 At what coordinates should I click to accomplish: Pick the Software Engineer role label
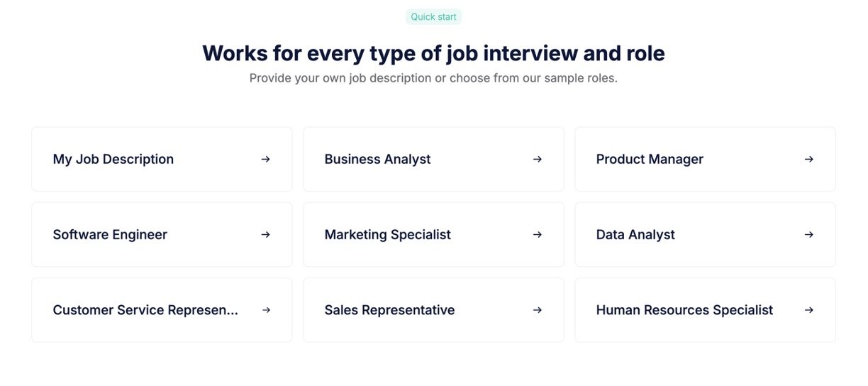click(x=110, y=235)
